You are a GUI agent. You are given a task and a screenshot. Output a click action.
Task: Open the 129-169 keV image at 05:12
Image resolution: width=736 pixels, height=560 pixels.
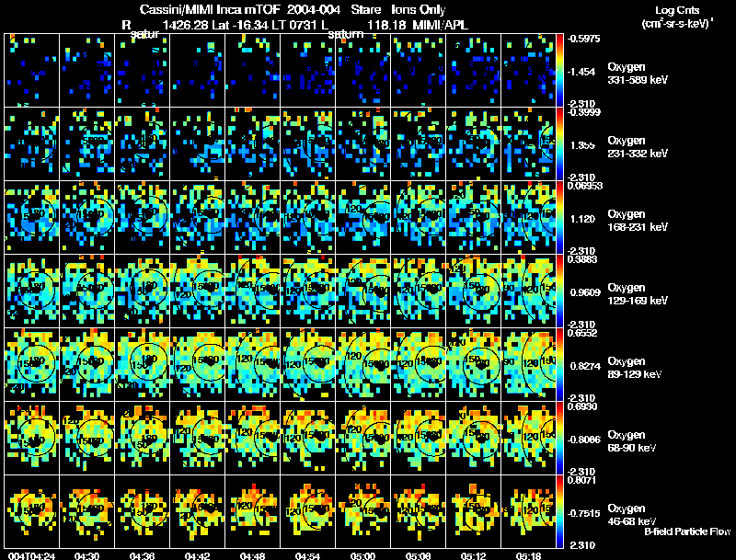point(474,291)
